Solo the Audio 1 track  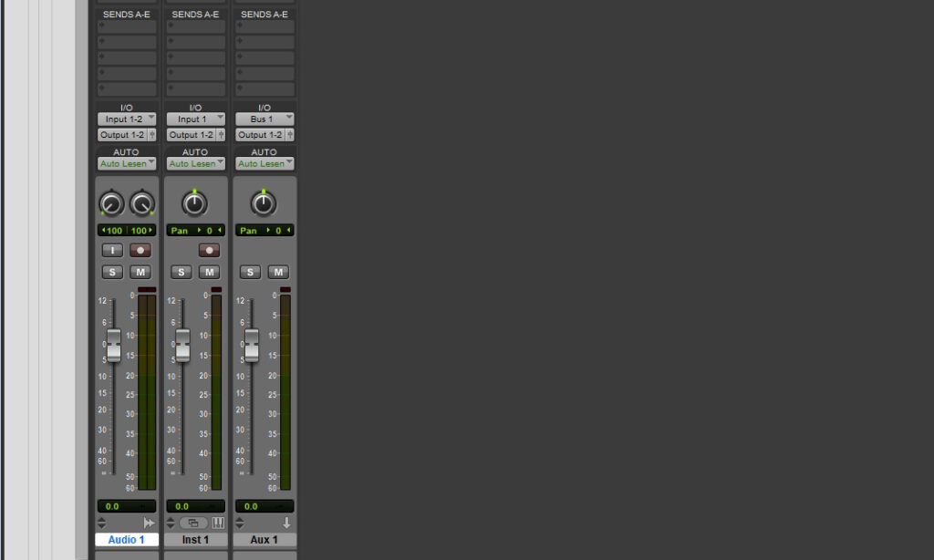pyautogui.click(x=112, y=273)
